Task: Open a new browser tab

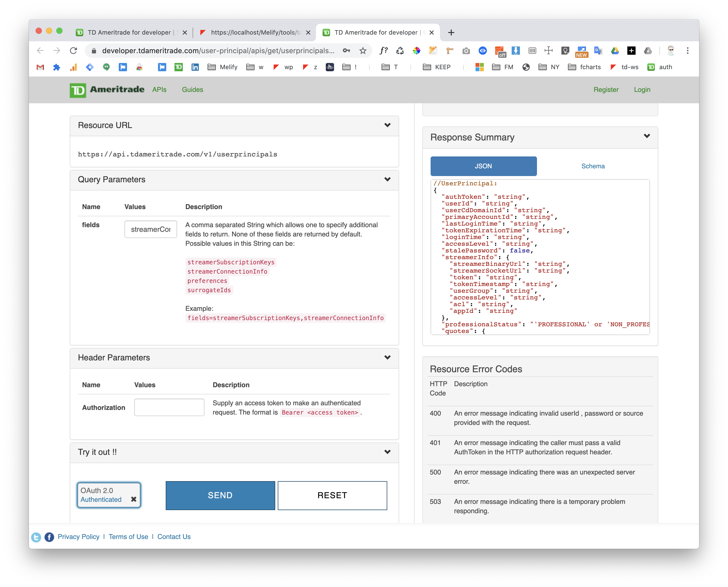Action: click(x=451, y=33)
